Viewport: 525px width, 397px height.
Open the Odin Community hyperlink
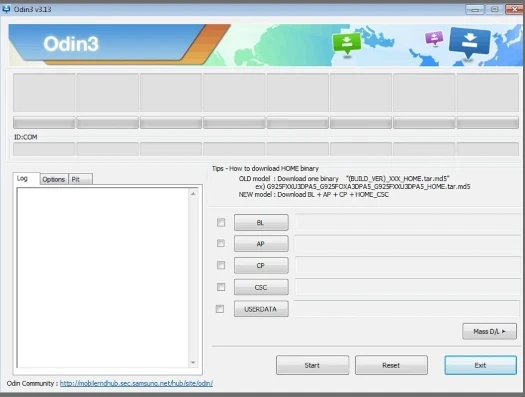(136, 383)
